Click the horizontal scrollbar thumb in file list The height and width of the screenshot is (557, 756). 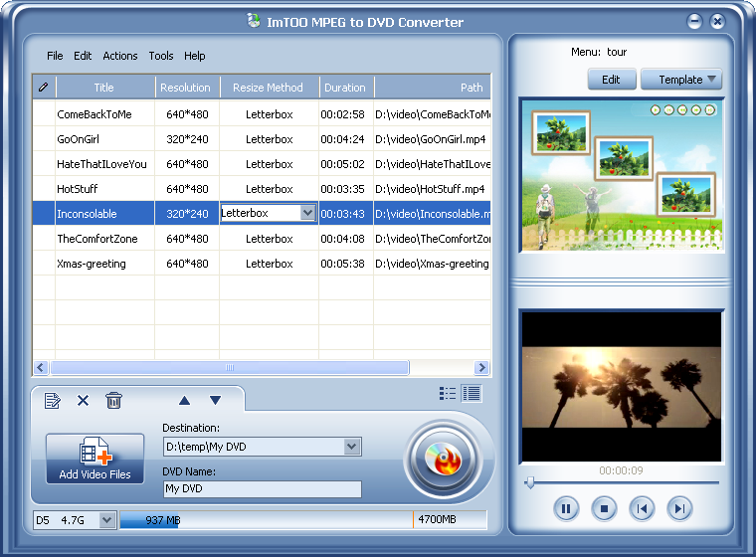pos(230,367)
